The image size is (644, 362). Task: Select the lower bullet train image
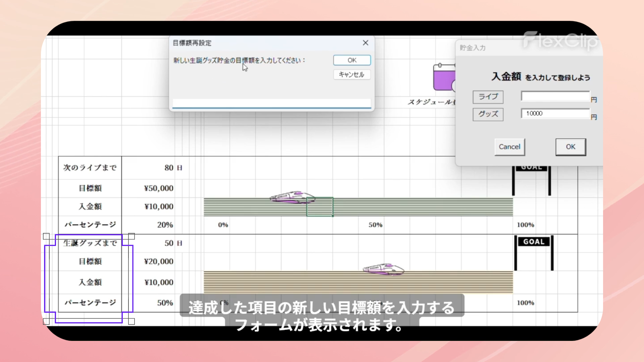click(383, 269)
